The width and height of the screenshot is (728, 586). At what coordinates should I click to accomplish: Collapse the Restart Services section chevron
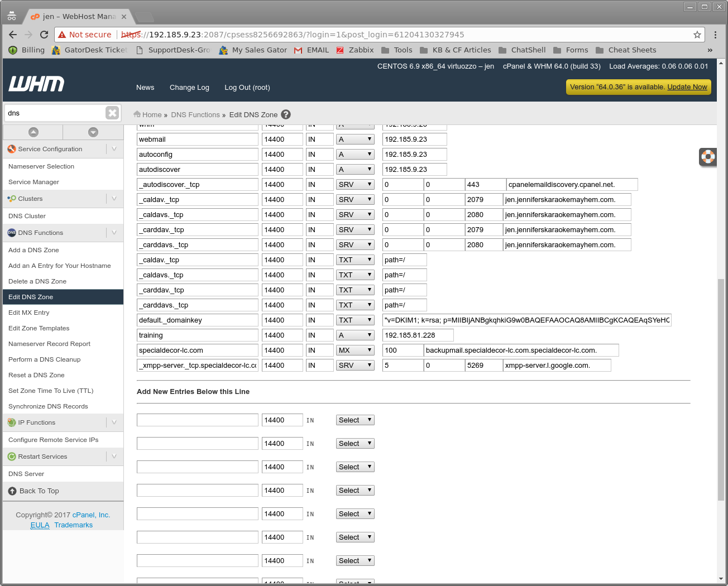tap(114, 457)
